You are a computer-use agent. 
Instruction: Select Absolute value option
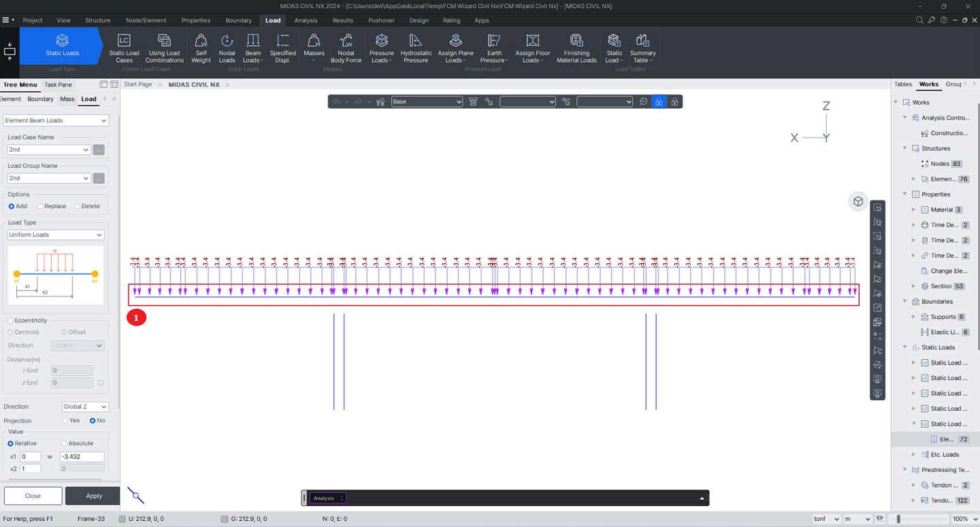(x=65, y=443)
